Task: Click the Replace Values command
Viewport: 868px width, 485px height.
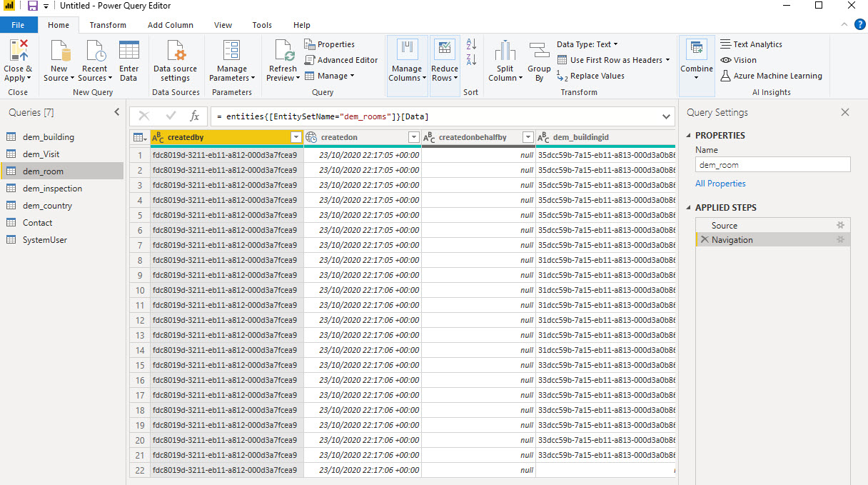Action: [x=590, y=76]
